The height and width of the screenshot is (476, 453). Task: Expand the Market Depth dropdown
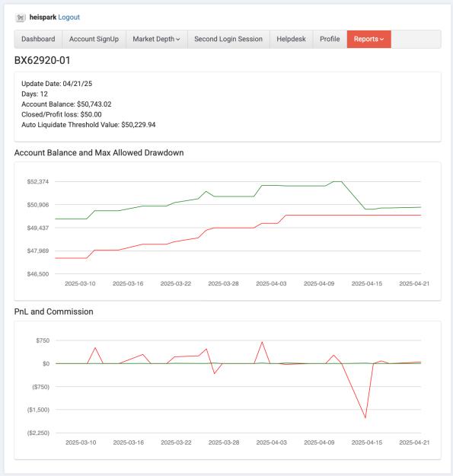157,39
